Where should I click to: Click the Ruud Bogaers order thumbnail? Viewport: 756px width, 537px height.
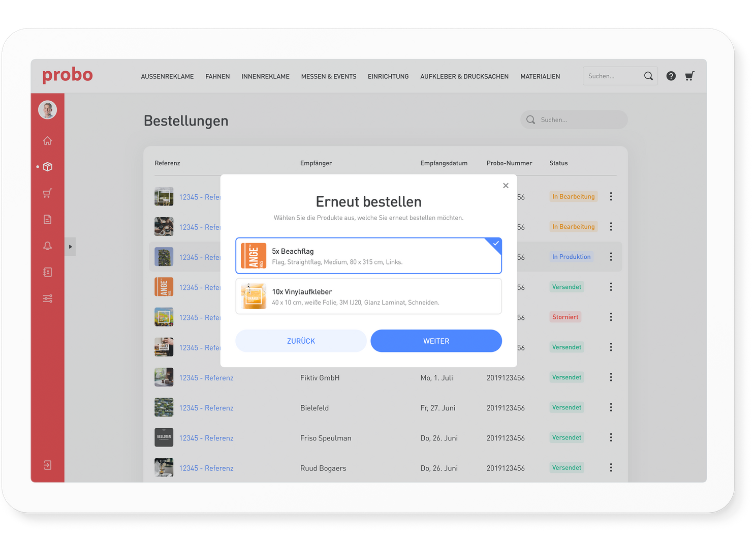(164, 467)
